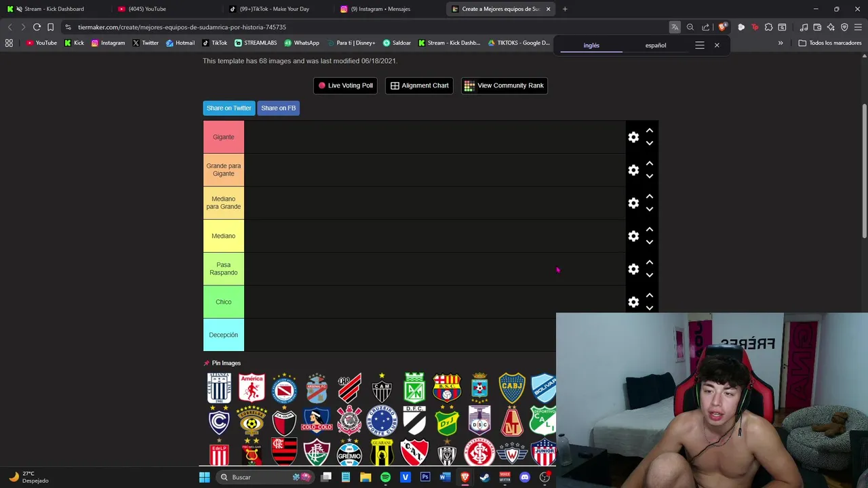Viewport: 868px width, 488px height.
Task: Open Discord from the taskbar
Action: tap(524, 477)
